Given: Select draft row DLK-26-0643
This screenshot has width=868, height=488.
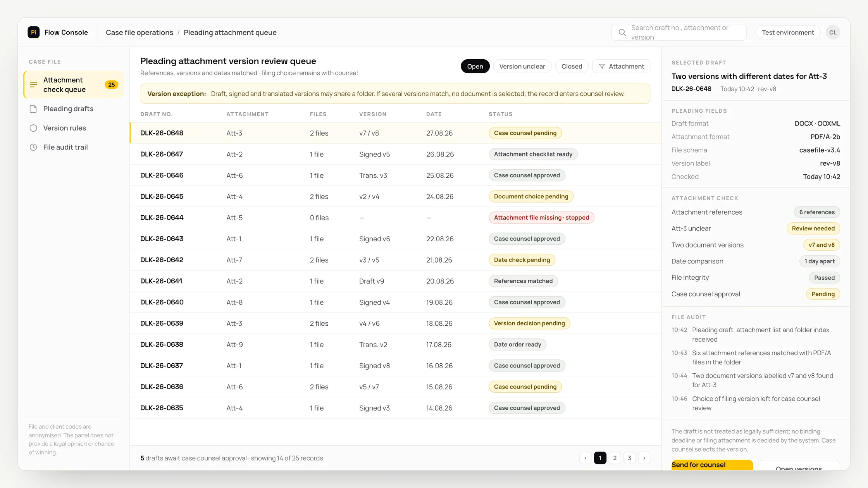Looking at the screenshot, I should 395,239.
